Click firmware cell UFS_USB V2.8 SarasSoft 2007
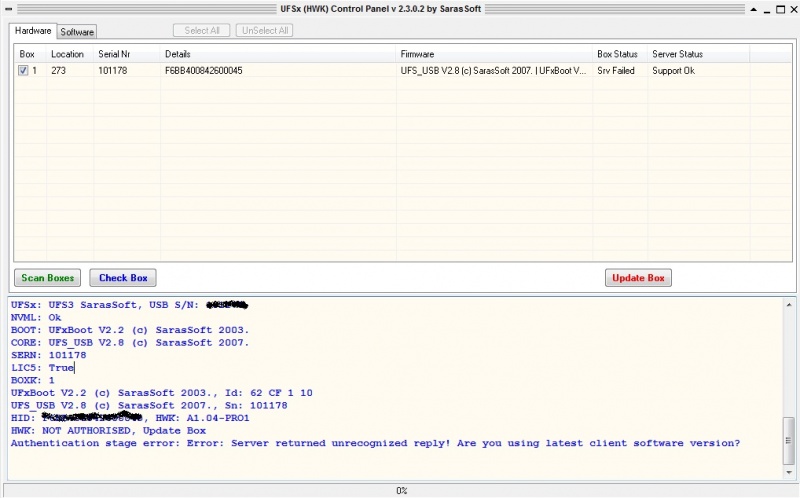 493,70
